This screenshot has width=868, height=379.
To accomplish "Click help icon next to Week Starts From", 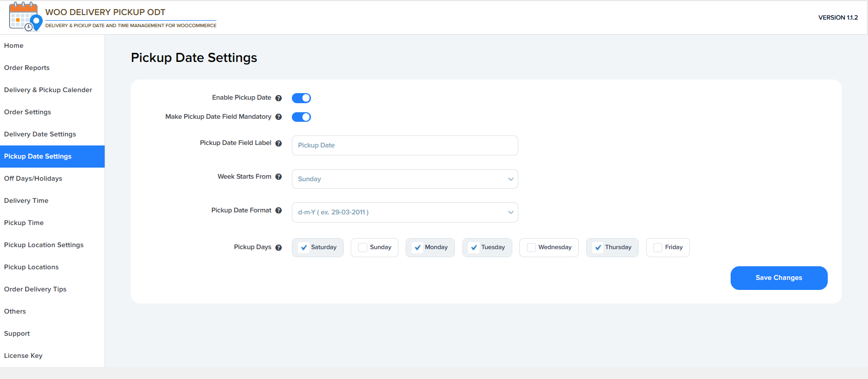I will (x=278, y=177).
